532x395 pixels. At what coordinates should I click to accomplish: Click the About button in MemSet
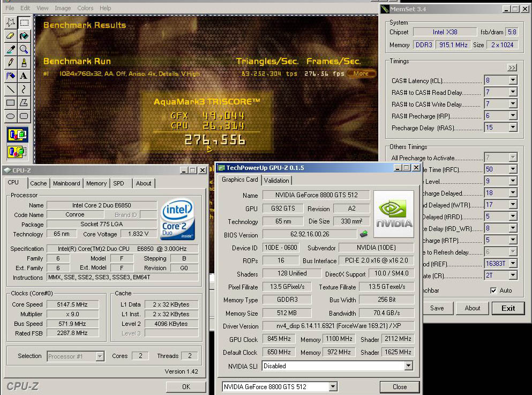pyautogui.click(x=473, y=308)
